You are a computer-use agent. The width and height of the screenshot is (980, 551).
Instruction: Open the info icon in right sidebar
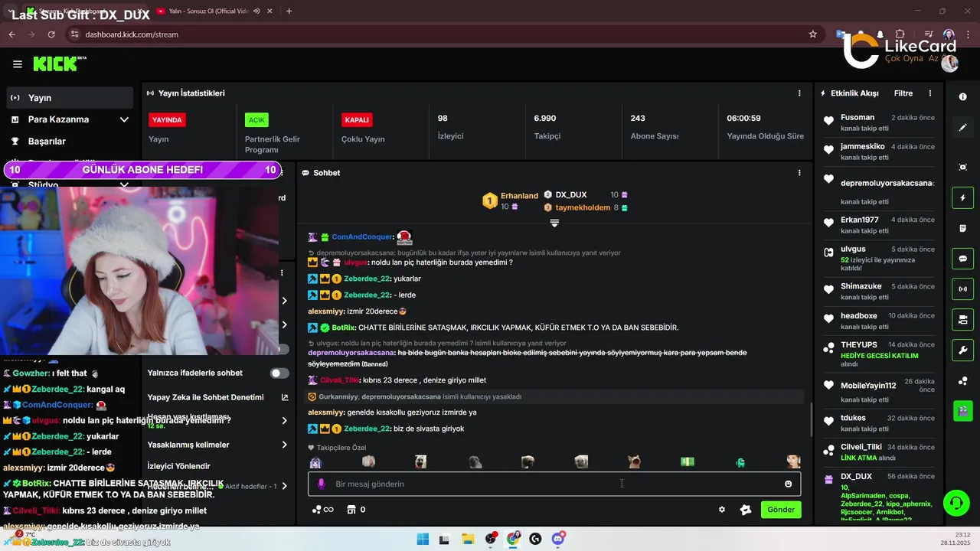(962, 97)
